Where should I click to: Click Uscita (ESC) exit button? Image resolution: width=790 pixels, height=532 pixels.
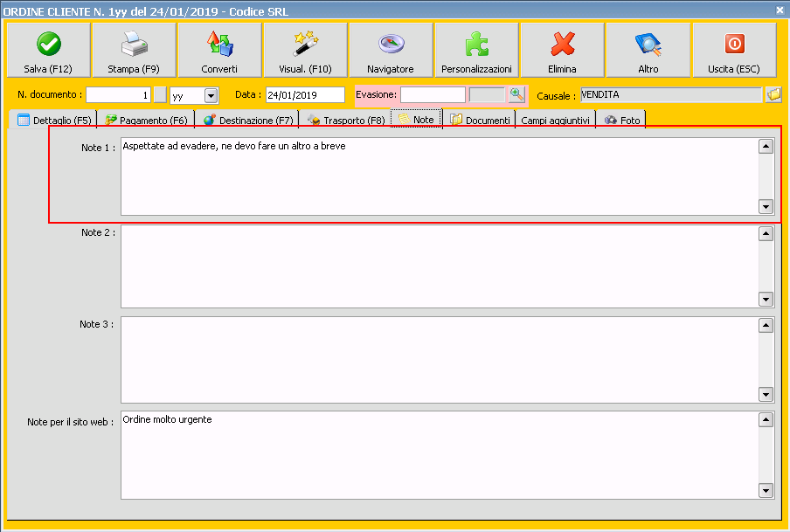[x=734, y=50]
